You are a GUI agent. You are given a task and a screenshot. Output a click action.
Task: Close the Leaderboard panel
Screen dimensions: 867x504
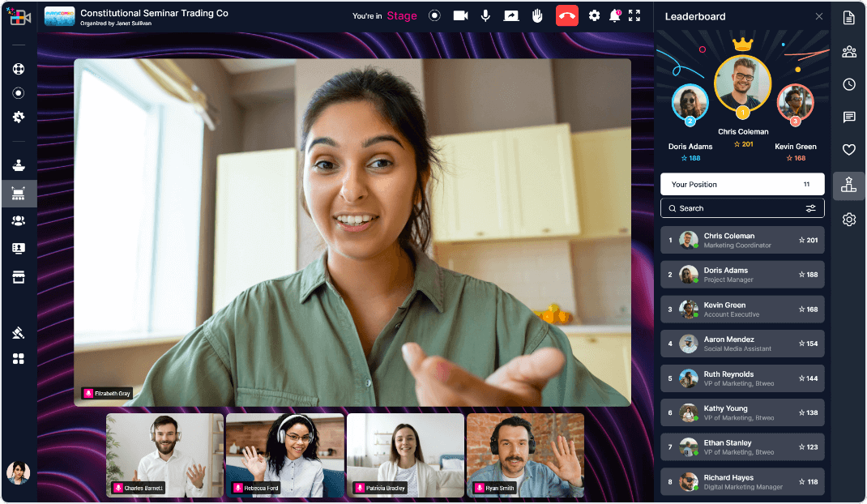pyautogui.click(x=818, y=16)
